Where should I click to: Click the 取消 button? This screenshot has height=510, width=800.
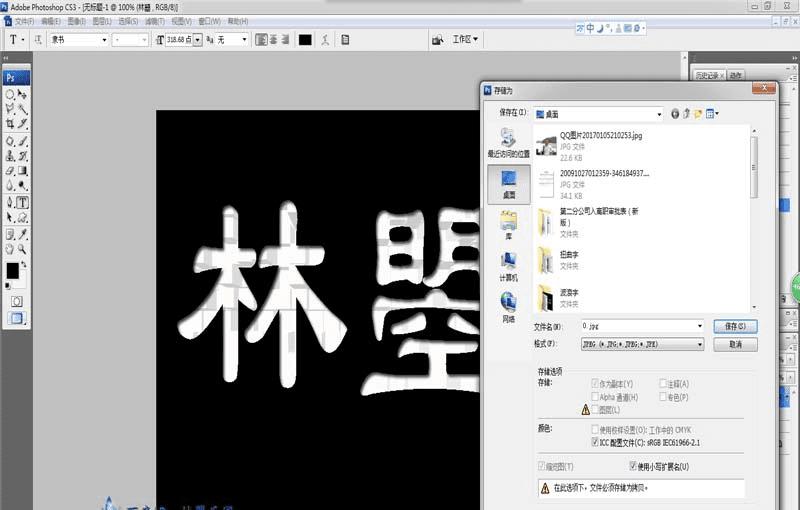(735, 345)
